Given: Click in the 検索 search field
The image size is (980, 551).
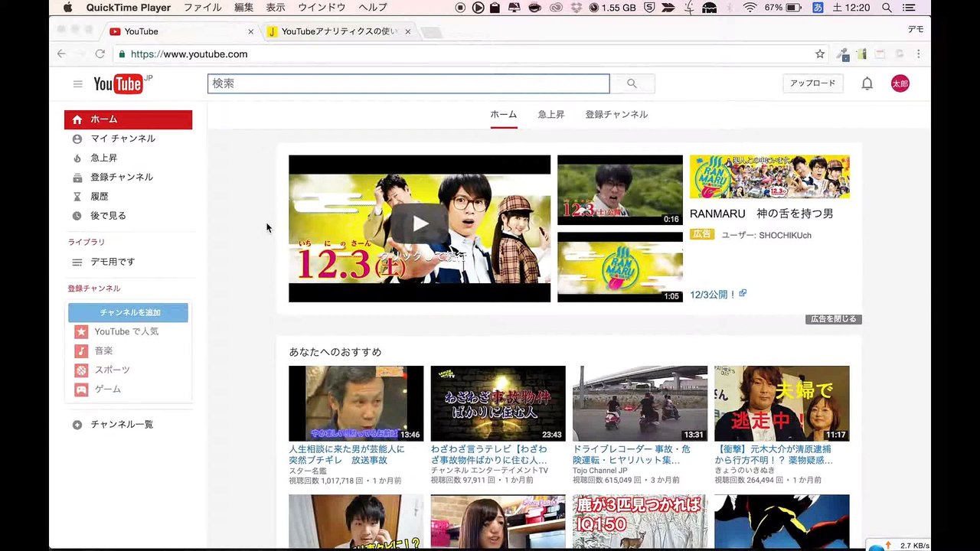Looking at the screenshot, I should pyautogui.click(x=408, y=83).
